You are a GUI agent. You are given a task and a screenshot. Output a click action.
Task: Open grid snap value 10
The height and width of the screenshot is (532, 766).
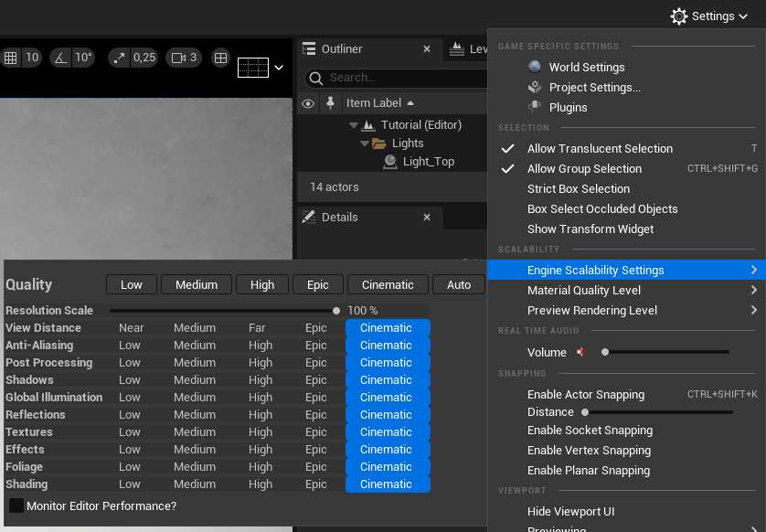tap(32, 58)
